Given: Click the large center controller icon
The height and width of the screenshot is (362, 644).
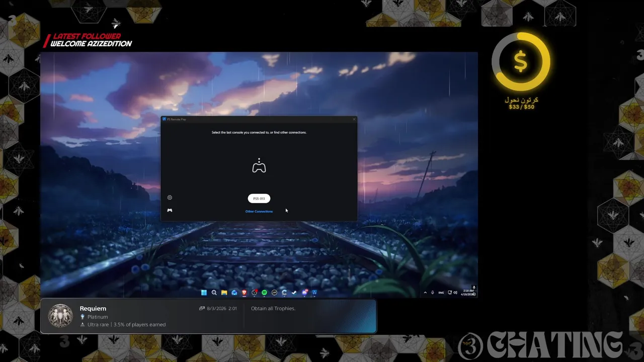Looking at the screenshot, I should coord(259,166).
